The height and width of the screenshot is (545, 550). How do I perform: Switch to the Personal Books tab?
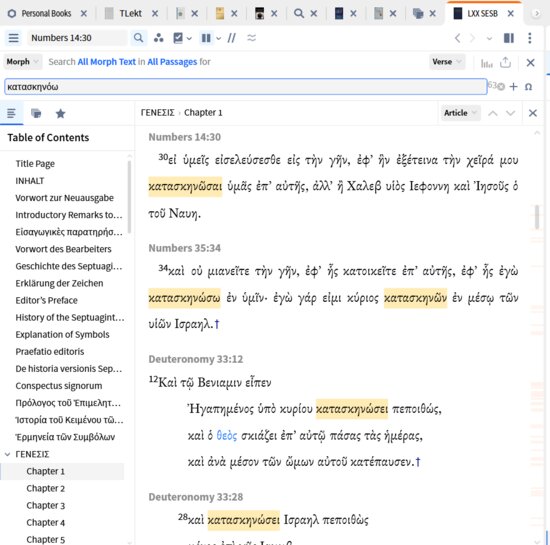pos(46,13)
